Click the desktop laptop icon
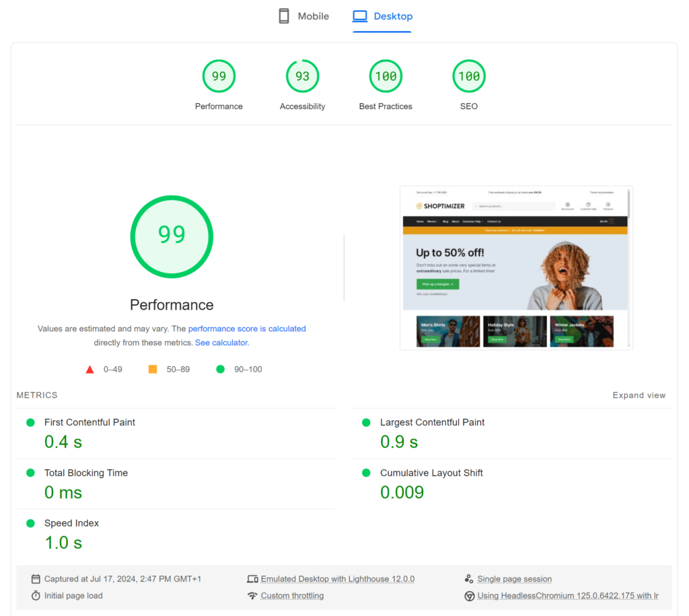 pos(361,15)
